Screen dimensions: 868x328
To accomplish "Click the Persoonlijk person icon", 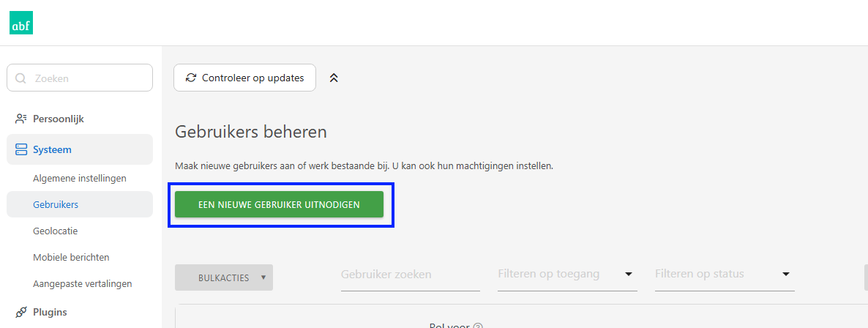I will pyautogui.click(x=21, y=119).
